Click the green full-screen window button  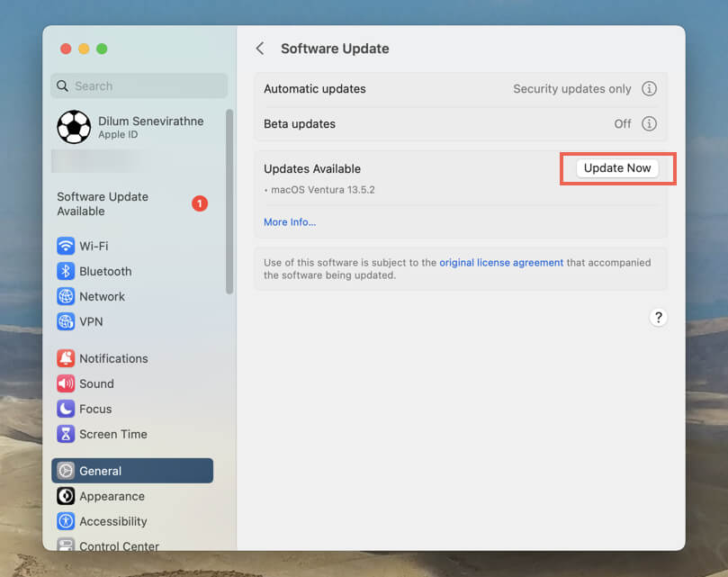click(102, 49)
